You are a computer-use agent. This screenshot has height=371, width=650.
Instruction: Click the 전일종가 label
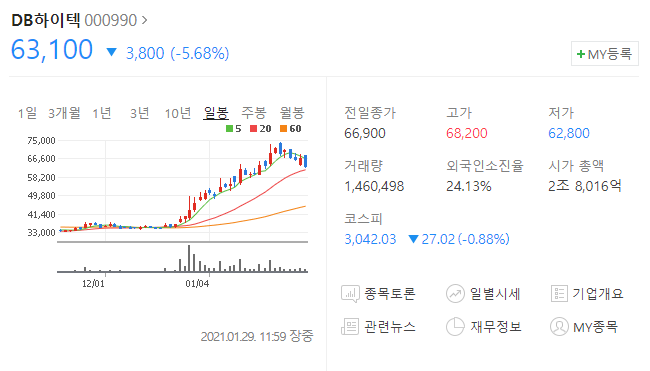[x=370, y=113]
